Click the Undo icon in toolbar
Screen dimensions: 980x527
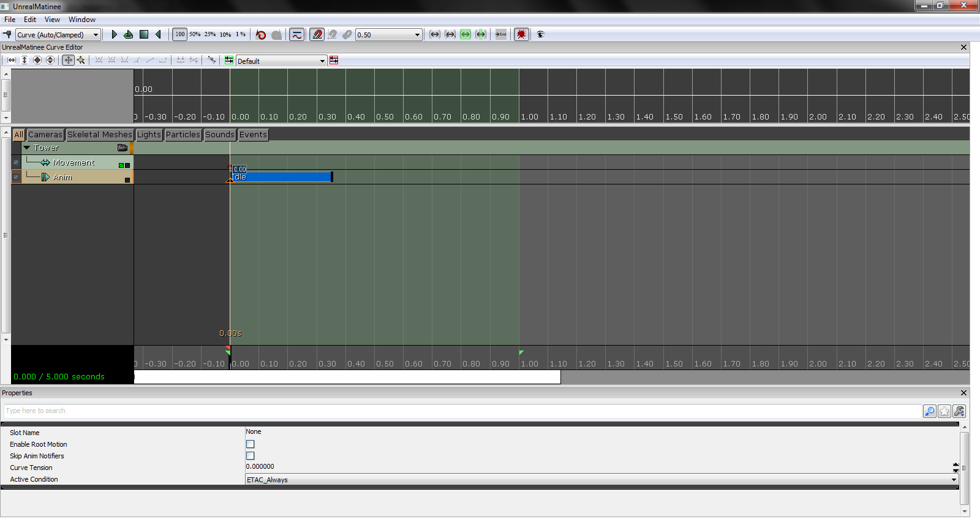point(261,35)
